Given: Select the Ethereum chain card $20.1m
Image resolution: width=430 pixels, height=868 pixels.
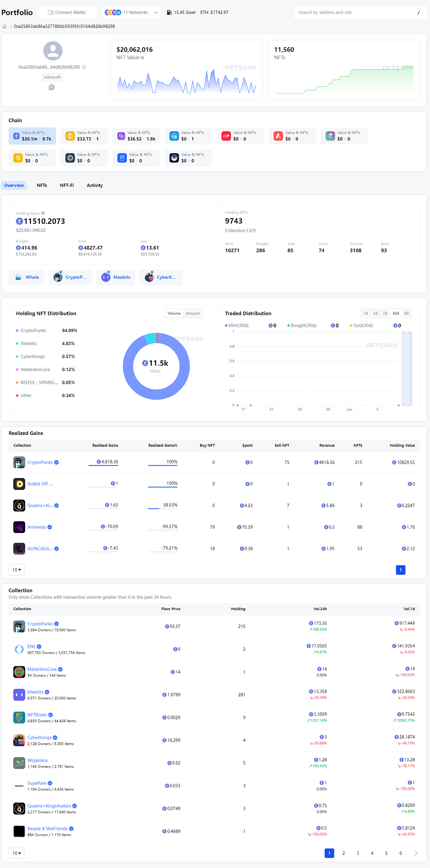Looking at the screenshot, I should point(32,136).
